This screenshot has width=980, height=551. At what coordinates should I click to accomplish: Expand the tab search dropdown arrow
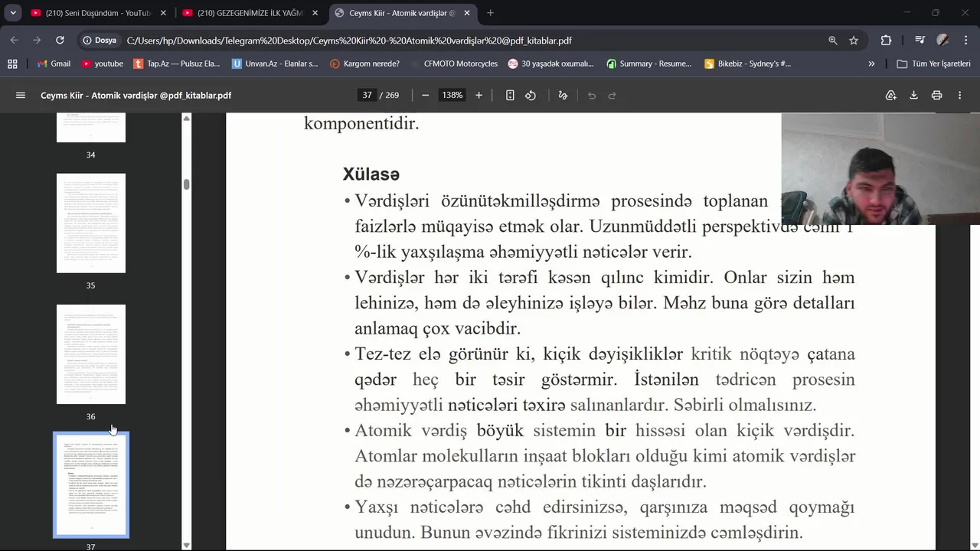click(13, 13)
